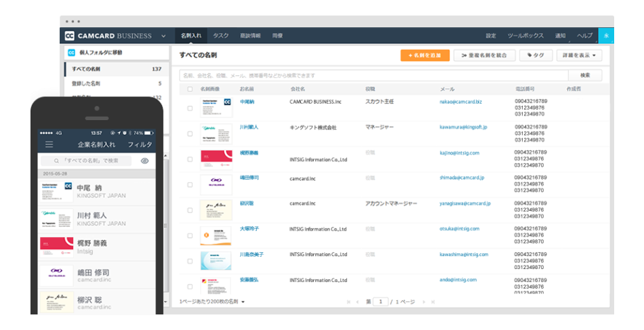Go to the last page of results
The width and height of the screenshot is (644, 330).
(x=433, y=302)
